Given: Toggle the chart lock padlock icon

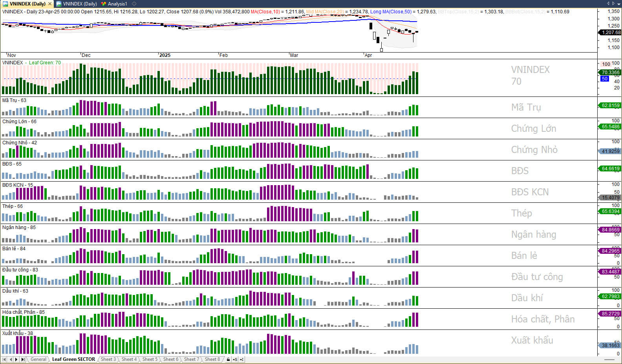Looking at the screenshot, I should [x=228, y=359].
